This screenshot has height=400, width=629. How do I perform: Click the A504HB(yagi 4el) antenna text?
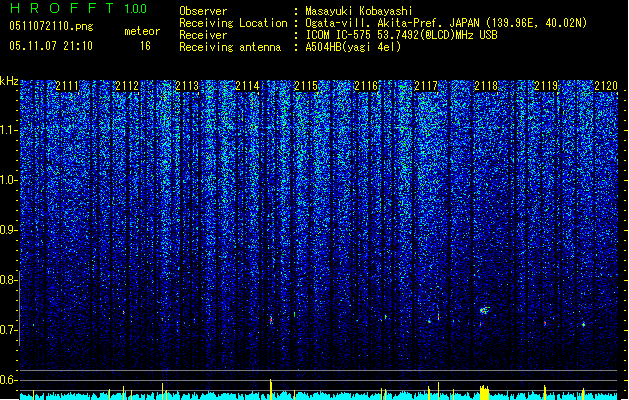tap(353, 47)
